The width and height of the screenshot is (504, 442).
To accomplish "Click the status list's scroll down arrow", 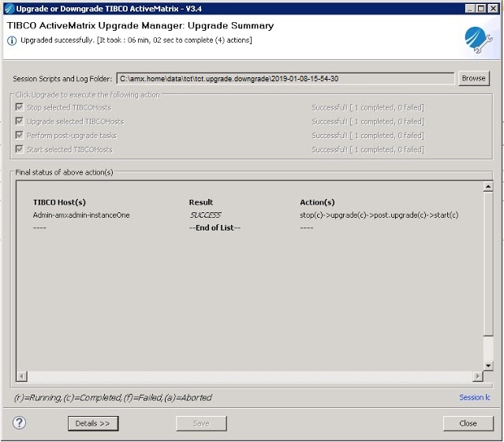I will point(488,365).
